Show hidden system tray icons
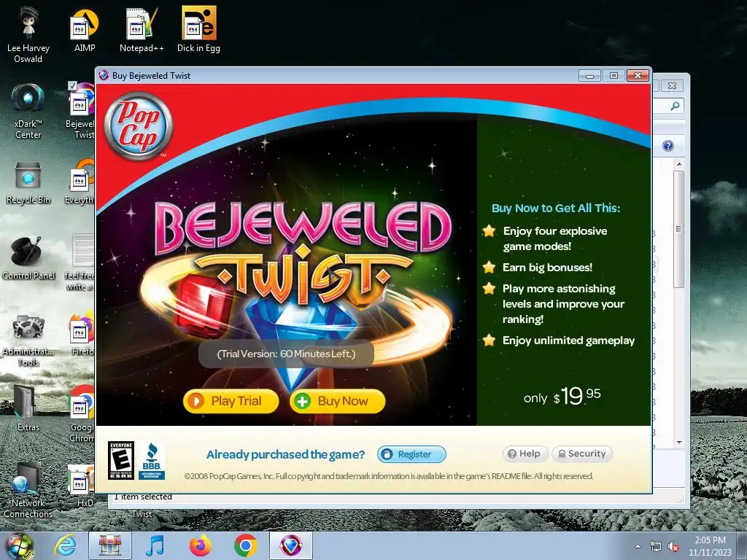The width and height of the screenshot is (747, 560). click(638, 546)
